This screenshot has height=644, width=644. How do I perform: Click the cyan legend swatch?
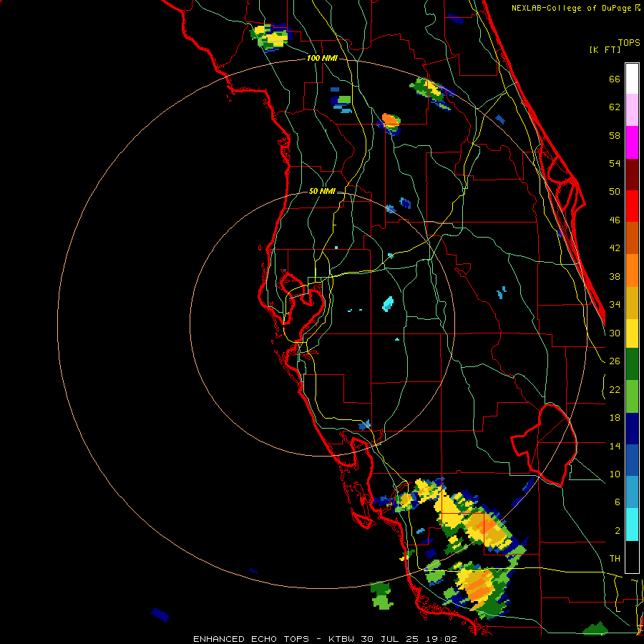tap(632, 524)
